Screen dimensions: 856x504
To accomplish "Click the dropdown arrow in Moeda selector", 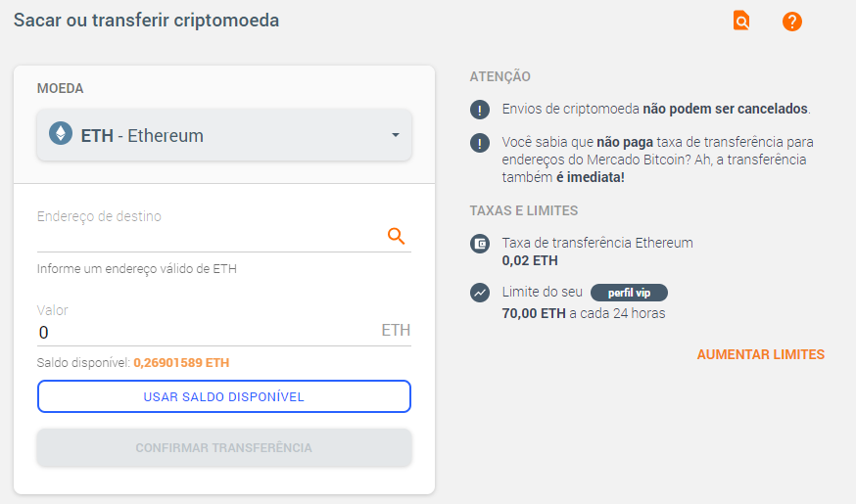I will pos(396,135).
